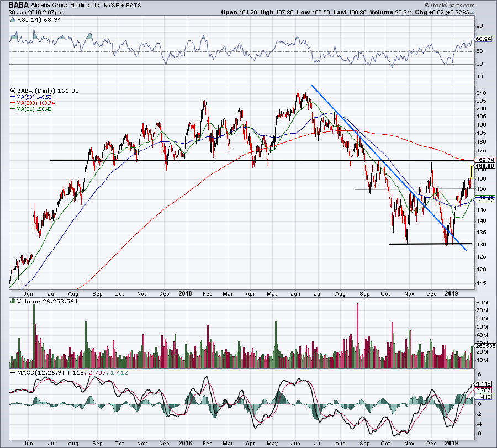Click the Last 166.80 header value
The image size is (497, 448).
[350, 12]
